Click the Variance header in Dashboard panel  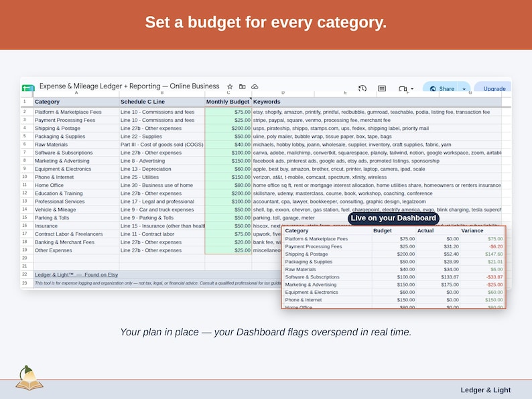tap(472, 230)
